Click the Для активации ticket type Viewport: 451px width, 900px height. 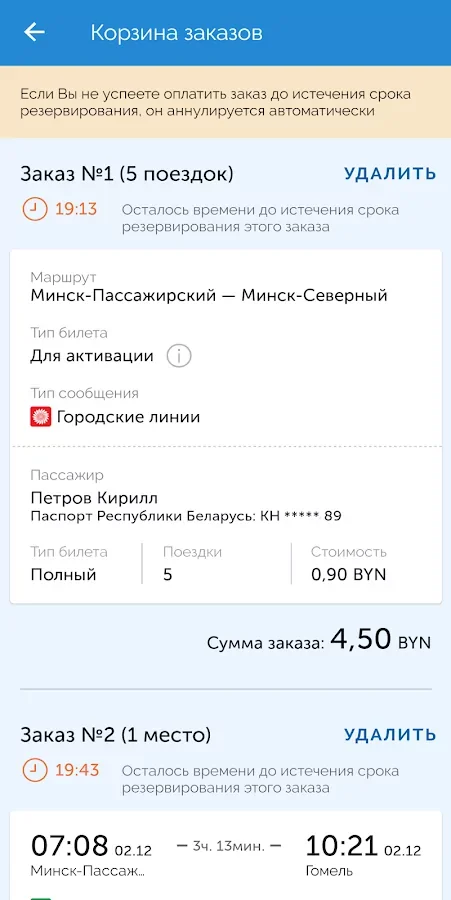point(92,356)
